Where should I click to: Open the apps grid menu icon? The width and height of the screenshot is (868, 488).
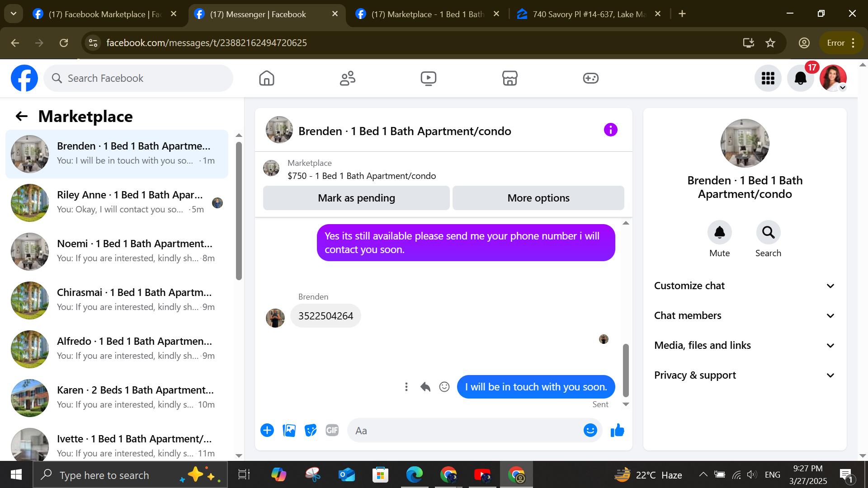(x=768, y=78)
